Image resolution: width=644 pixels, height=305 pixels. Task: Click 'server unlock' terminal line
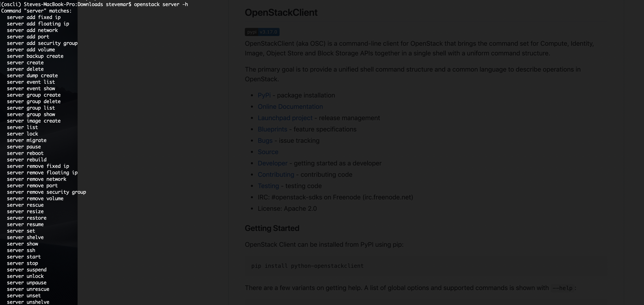pos(25,276)
